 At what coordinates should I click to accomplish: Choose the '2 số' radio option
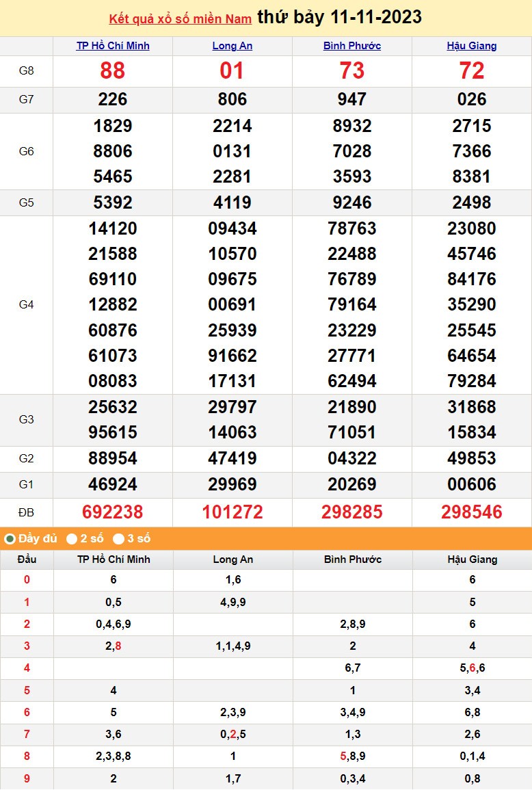pyautogui.click(x=72, y=539)
